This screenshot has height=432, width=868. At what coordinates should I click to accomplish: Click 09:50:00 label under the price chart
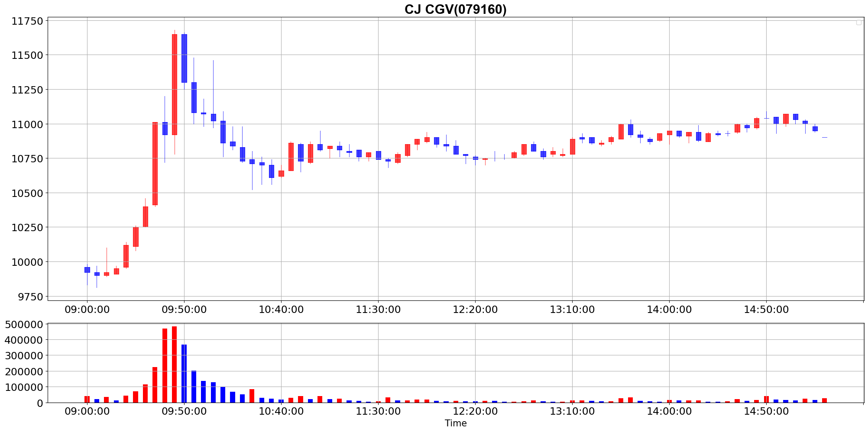(x=184, y=309)
